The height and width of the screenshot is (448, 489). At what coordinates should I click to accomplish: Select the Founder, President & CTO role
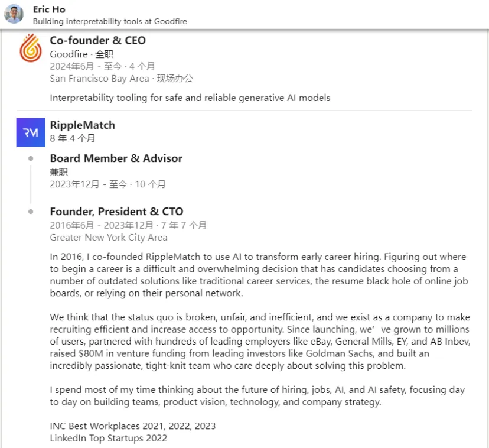tap(116, 212)
